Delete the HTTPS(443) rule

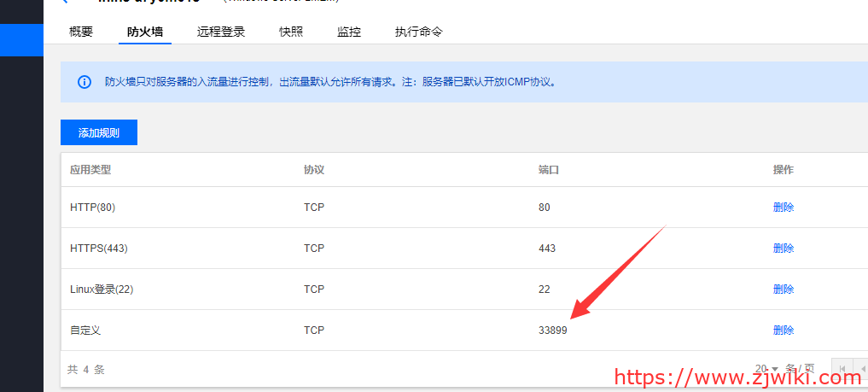(x=784, y=248)
